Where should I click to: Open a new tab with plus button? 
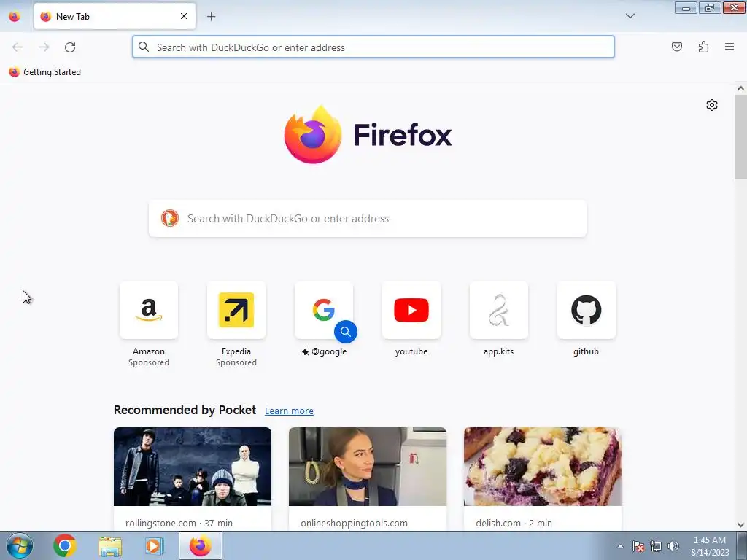211,17
